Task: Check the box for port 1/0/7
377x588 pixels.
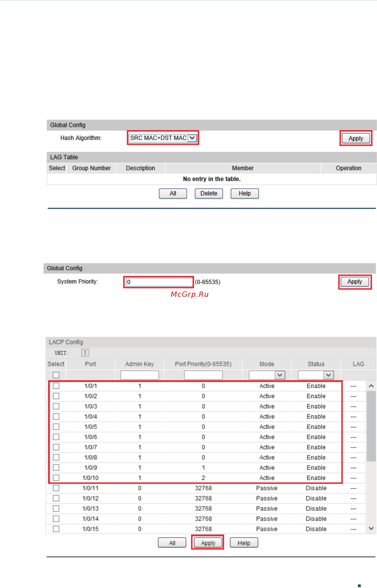Action: point(56,447)
